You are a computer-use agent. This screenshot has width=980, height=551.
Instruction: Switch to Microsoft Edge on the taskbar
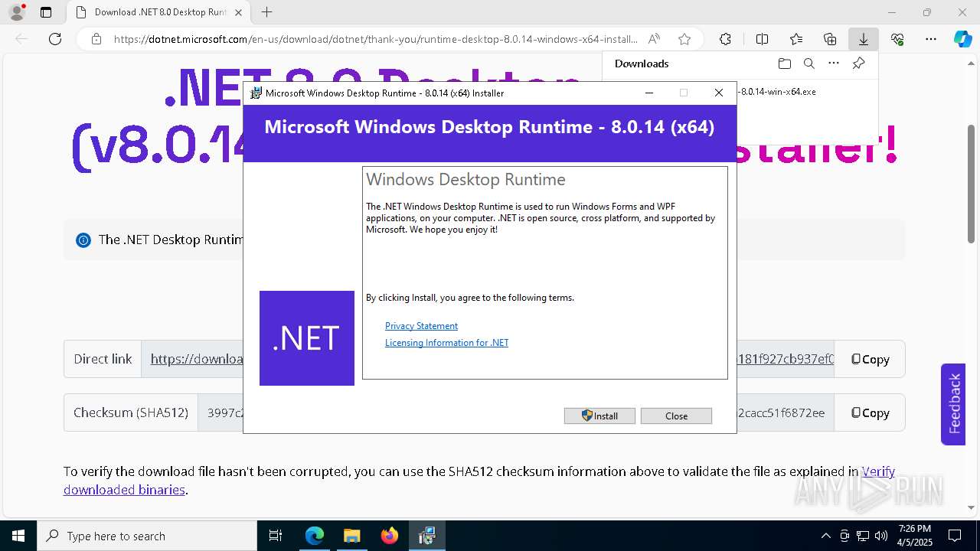tap(315, 536)
